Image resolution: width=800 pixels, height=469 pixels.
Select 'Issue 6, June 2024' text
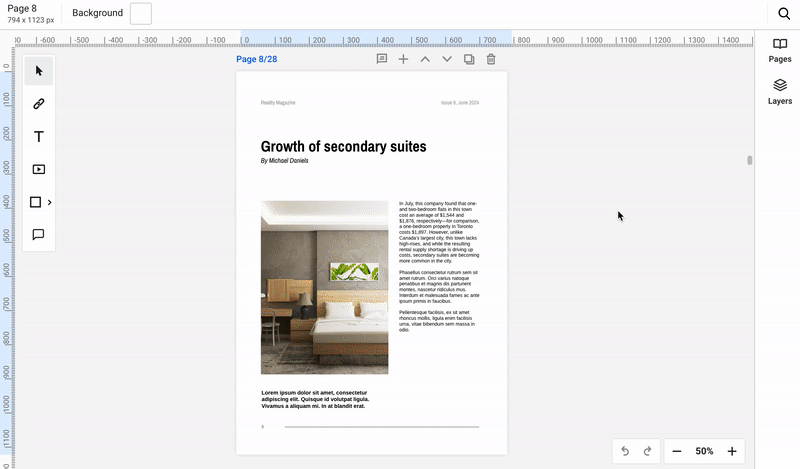[x=460, y=103]
